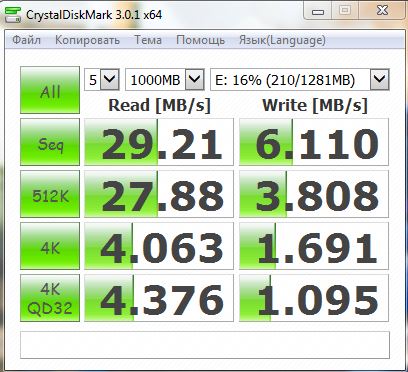Open the Помощь menu
Viewport: 408px width, 372px height.
pyautogui.click(x=200, y=40)
